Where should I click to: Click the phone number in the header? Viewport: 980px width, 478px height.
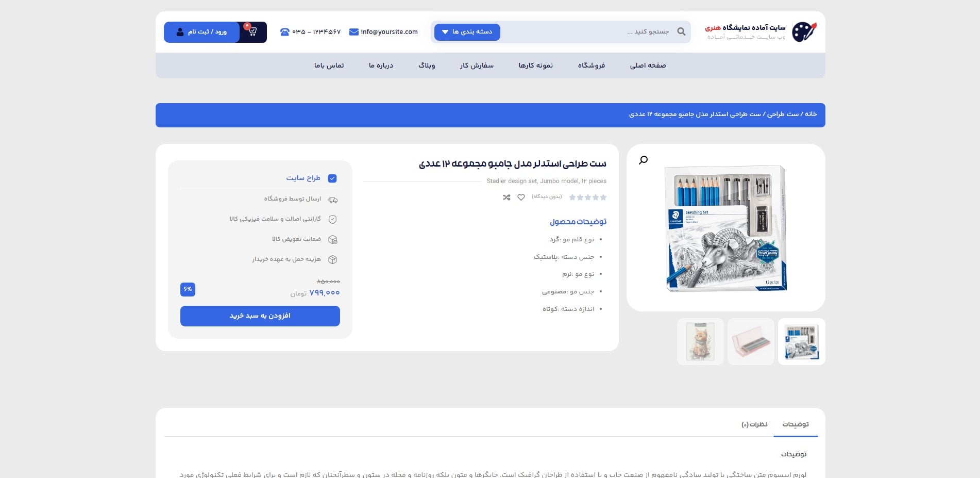pos(316,32)
